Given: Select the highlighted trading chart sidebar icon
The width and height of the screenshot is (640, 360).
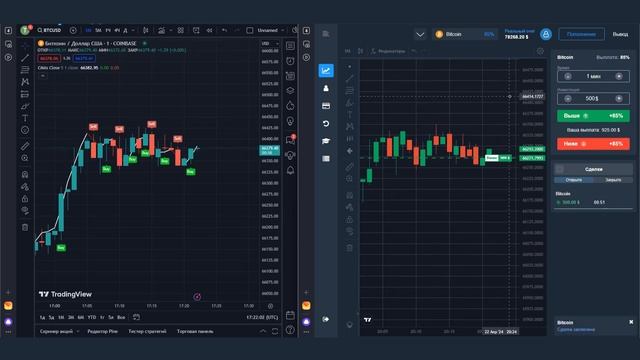Looking at the screenshot, I should click(326, 70).
